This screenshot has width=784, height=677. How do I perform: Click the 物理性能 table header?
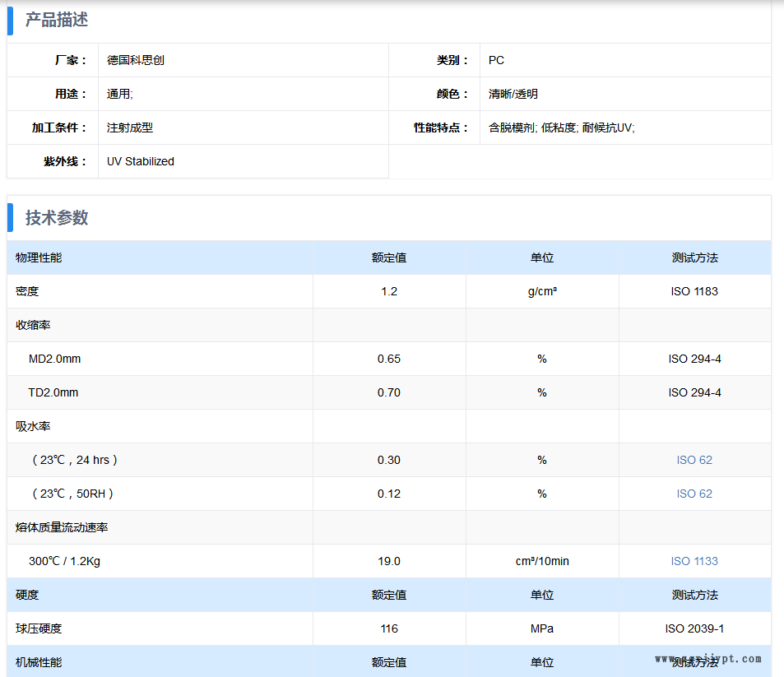[x=39, y=257]
